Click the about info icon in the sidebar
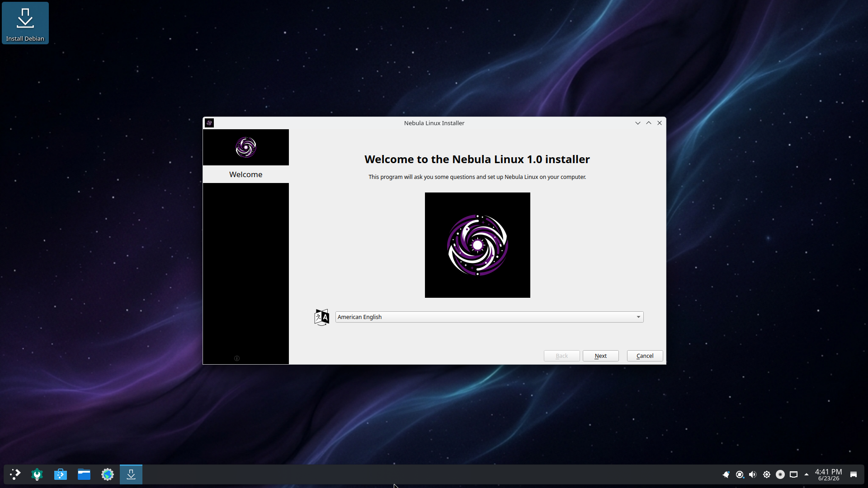This screenshot has height=488, width=868. (237, 358)
